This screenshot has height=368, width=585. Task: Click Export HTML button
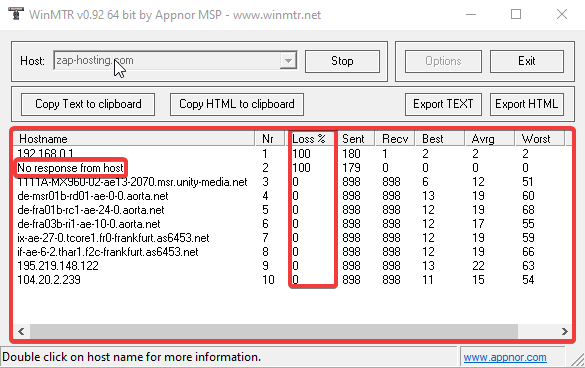[x=526, y=104]
